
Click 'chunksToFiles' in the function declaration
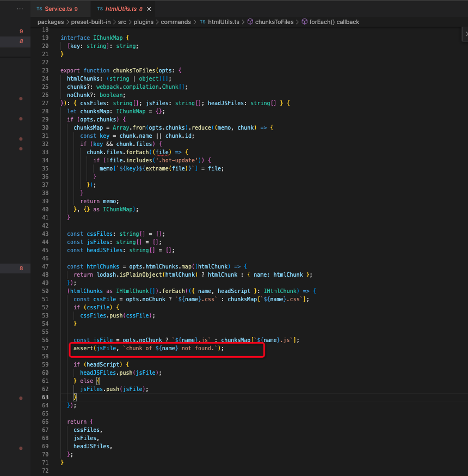pyautogui.click(x=134, y=70)
